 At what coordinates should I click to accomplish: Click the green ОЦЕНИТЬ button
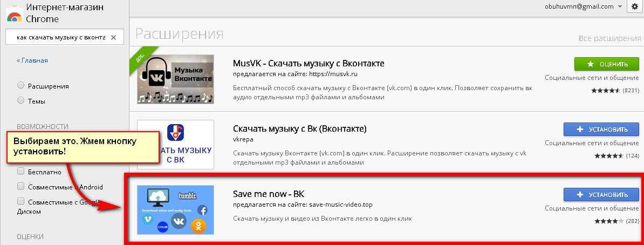tap(607, 64)
